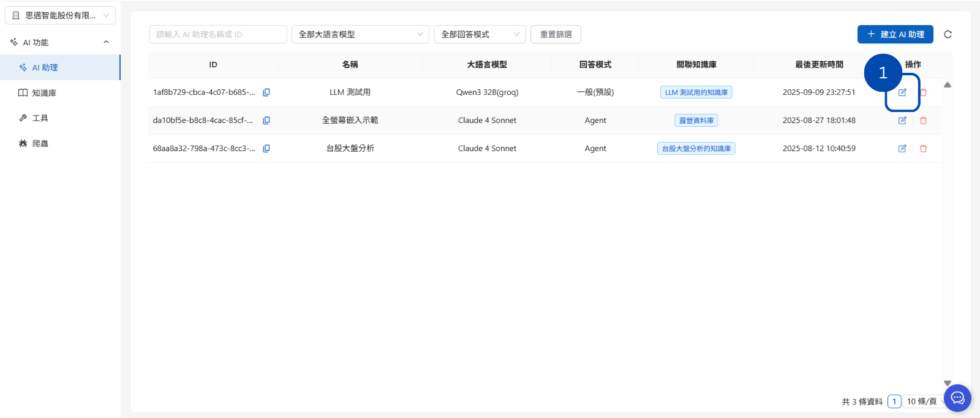Edit the 台股大盤分析 assistant
The height and width of the screenshot is (418, 980).
(902, 149)
